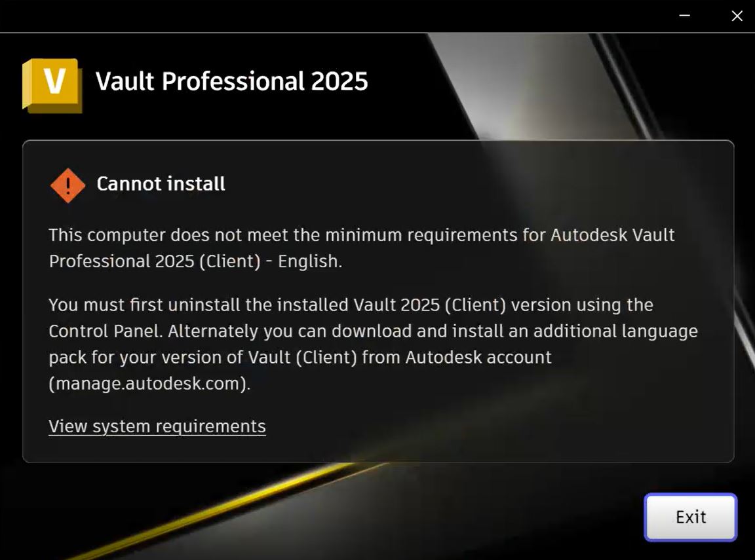The width and height of the screenshot is (755, 560).
Task: Click the minimum requirements message paragraph
Action: tap(362, 248)
